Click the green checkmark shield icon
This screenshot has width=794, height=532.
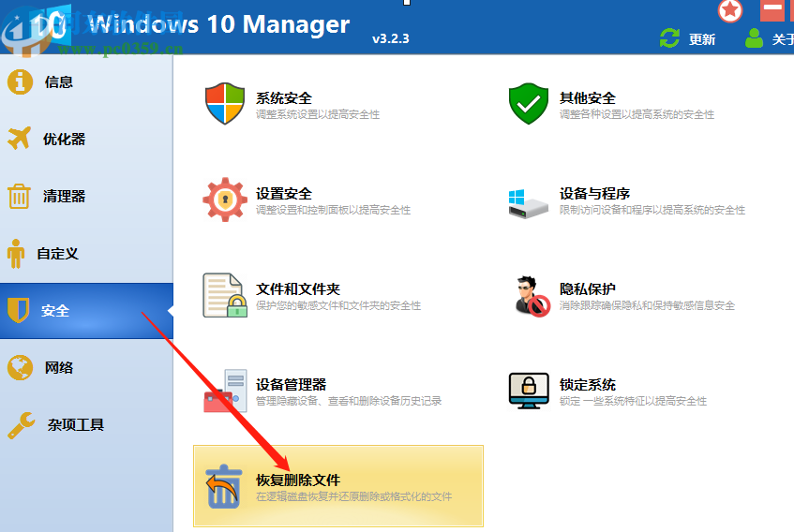click(528, 104)
